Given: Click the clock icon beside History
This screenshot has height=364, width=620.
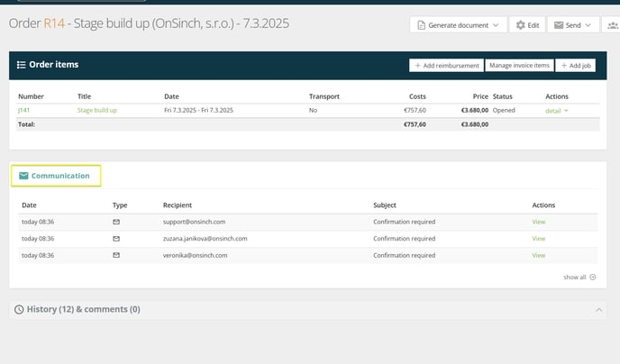Looking at the screenshot, I should pos(19,309).
